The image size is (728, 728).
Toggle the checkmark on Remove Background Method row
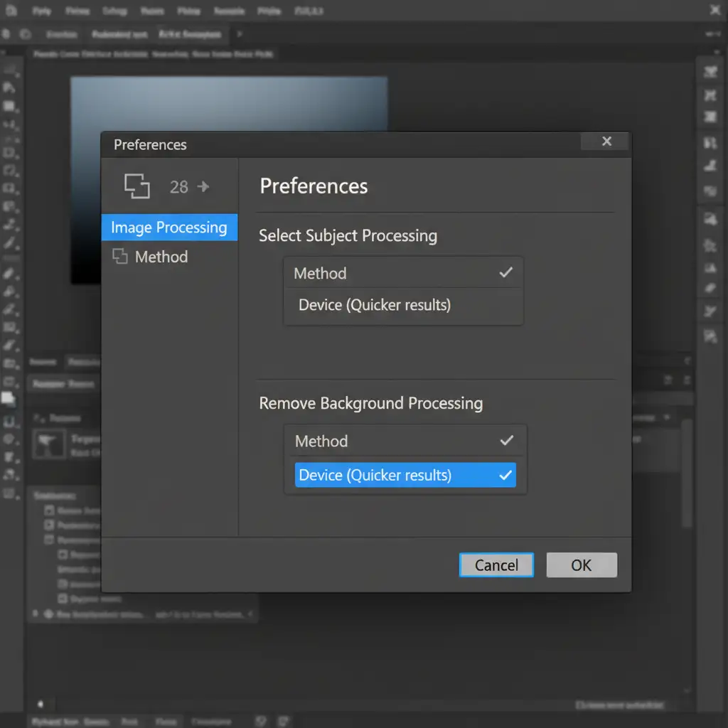point(505,441)
